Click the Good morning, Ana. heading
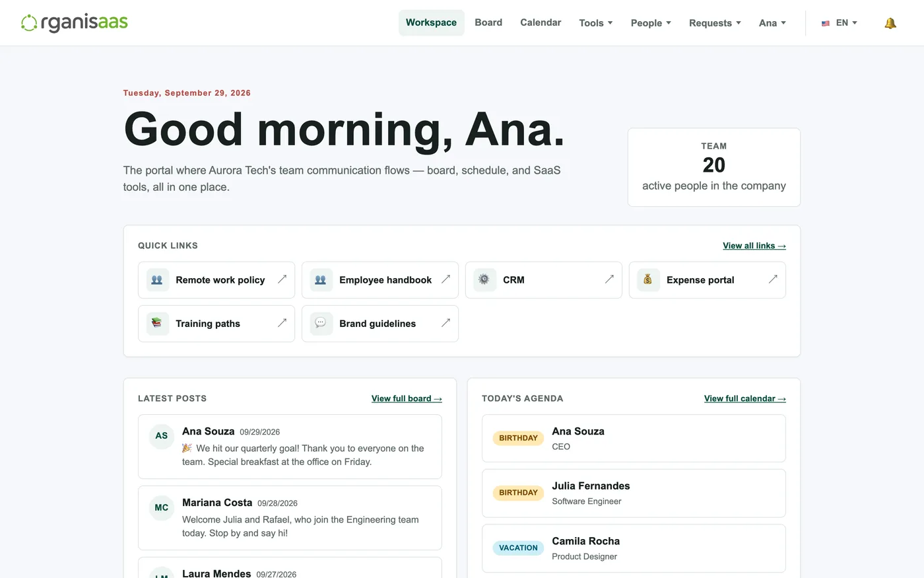The image size is (924, 578). pyautogui.click(x=344, y=129)
